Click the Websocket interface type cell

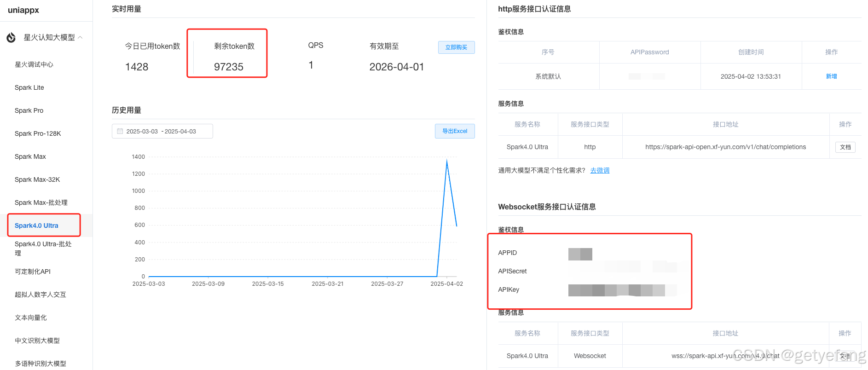coord(590,356)
